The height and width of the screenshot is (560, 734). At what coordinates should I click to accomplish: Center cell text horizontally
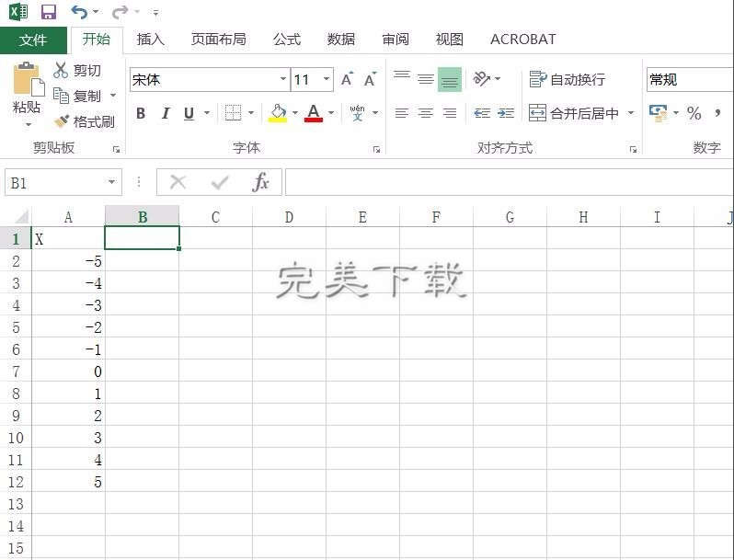point(426,113)
